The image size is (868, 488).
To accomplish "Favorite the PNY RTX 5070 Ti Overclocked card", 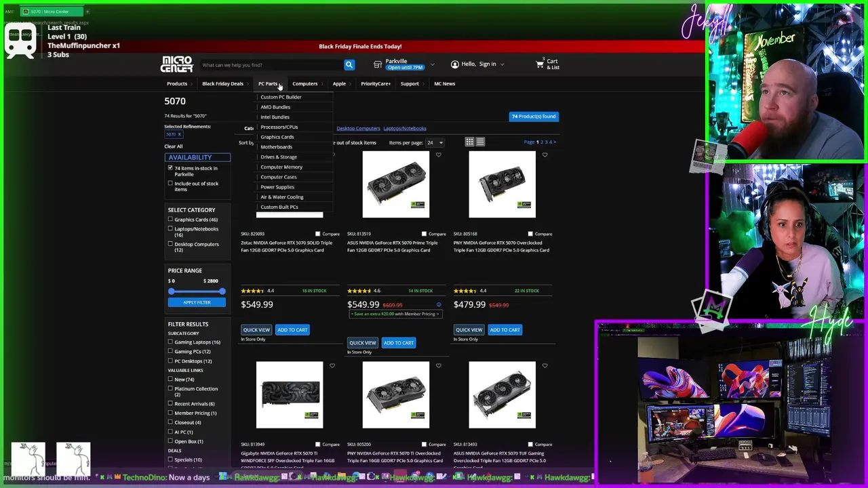I will [x=438, y=366].
